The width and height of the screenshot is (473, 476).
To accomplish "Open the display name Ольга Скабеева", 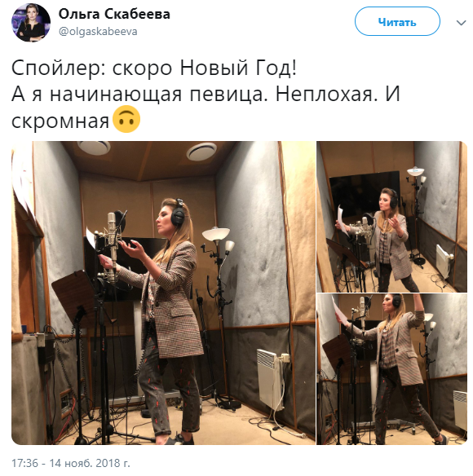I will [114, 14].
